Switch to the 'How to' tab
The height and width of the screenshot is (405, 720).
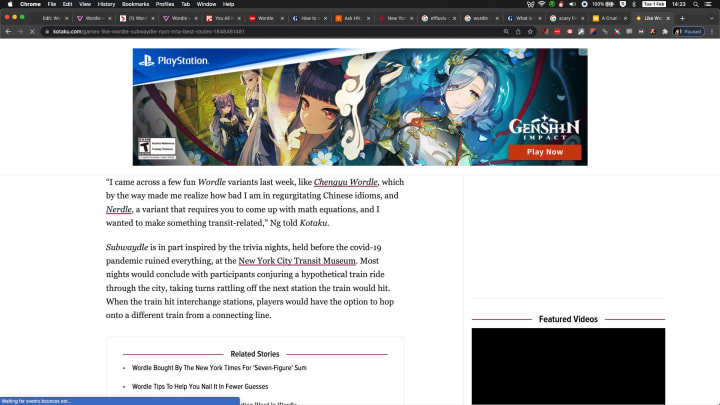point(308,18)
